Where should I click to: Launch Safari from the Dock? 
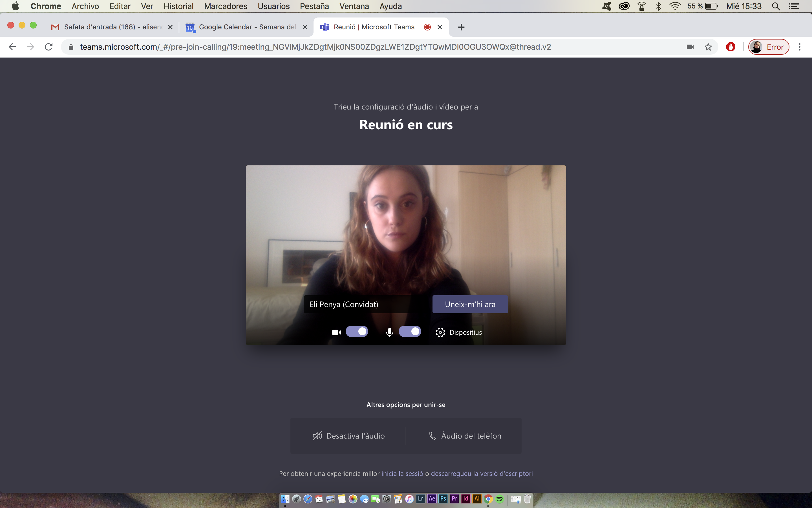pos(308,499)
